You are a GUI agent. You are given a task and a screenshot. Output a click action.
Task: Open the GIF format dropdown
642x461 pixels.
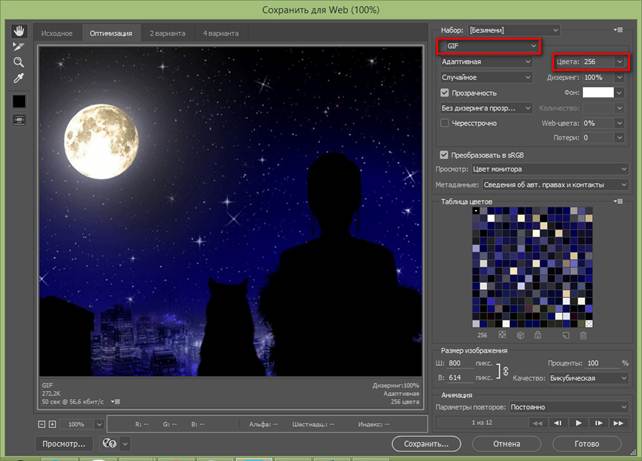(490, 46)
